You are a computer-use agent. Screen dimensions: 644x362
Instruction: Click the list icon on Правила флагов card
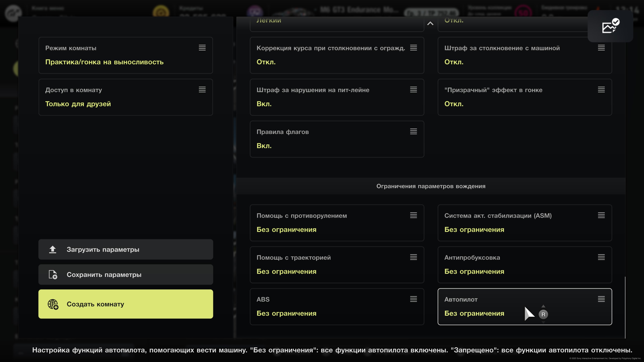[413, 131]
